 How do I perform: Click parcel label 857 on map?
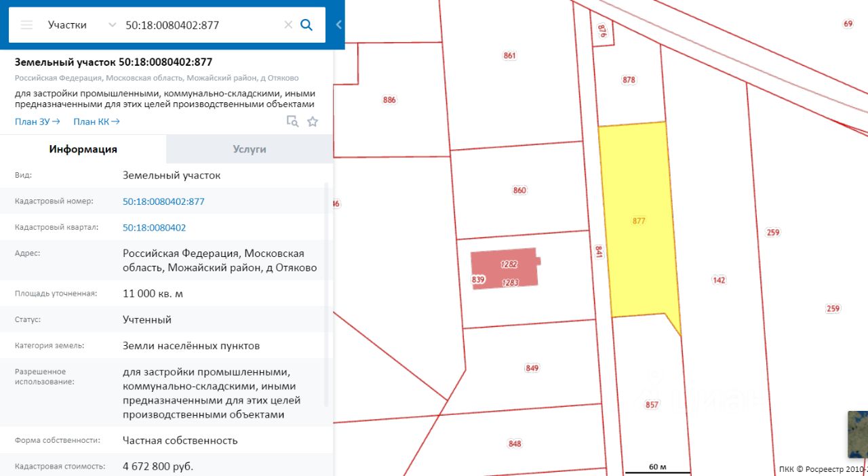click(x=652, y=405)
